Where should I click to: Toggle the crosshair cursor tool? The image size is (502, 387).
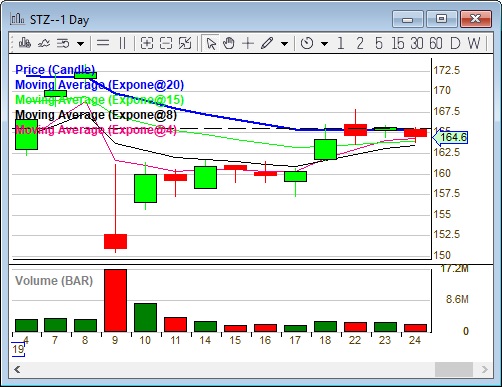point(248,43)
